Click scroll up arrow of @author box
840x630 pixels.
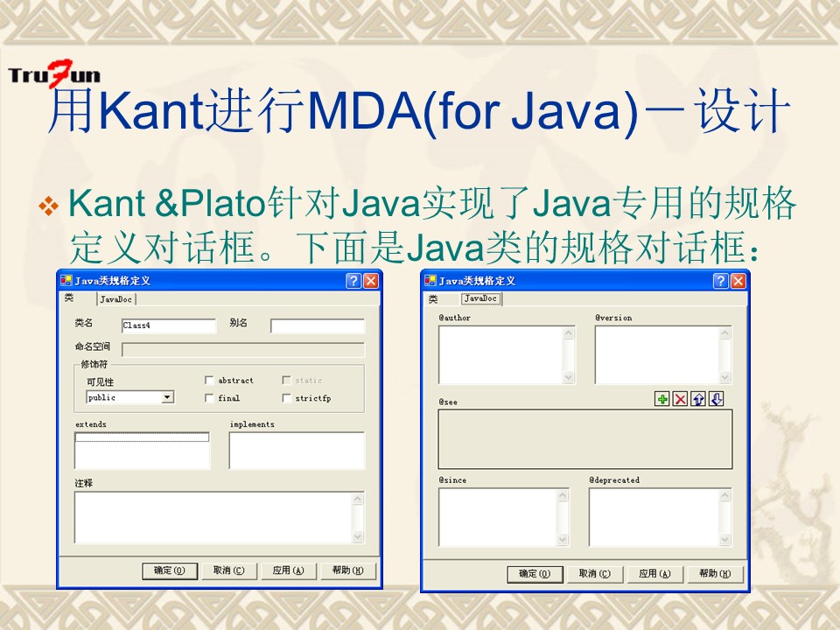(569, 332)
